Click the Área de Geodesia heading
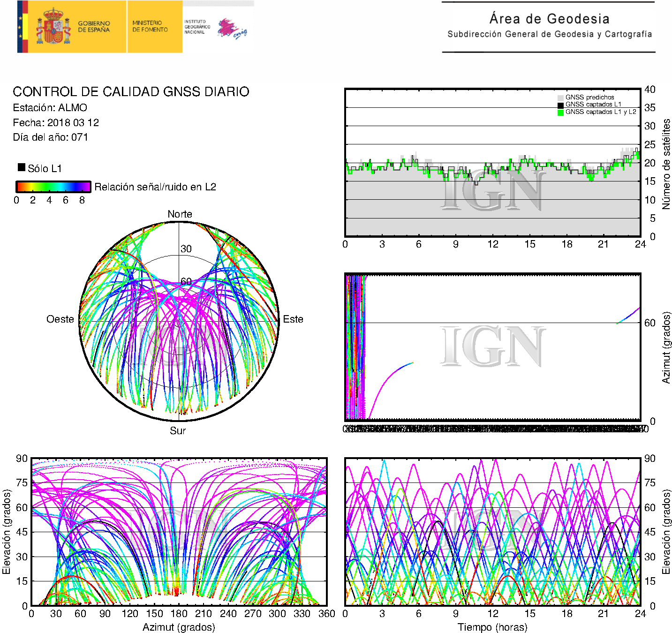 click(x=549, y=19)
